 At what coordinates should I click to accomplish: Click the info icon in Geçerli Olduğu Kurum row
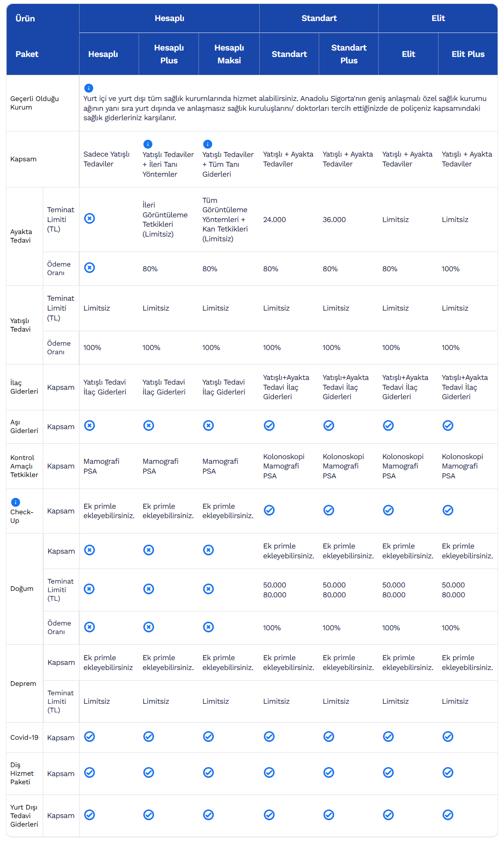(x=89, y=88)
